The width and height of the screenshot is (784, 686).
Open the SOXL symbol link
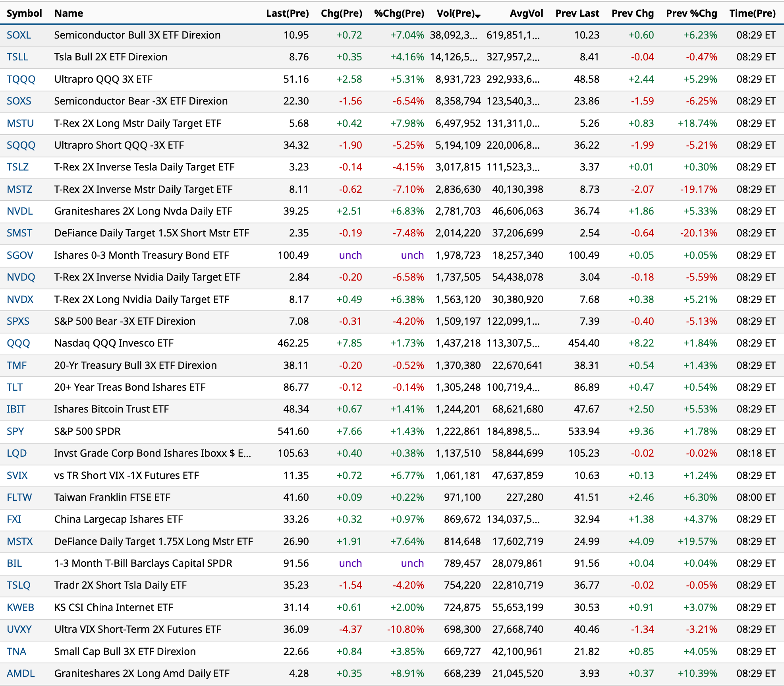(19, 35)
